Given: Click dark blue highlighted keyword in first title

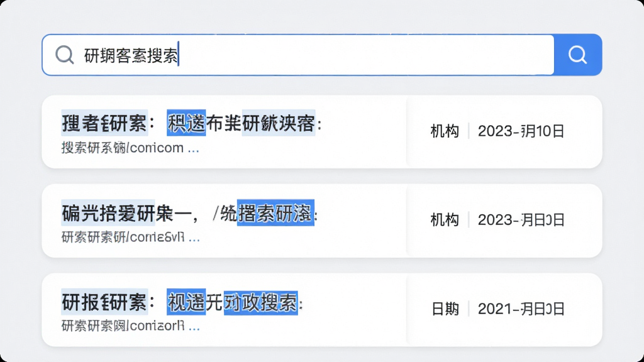Looking at the screenshot, I should (186, 123).
